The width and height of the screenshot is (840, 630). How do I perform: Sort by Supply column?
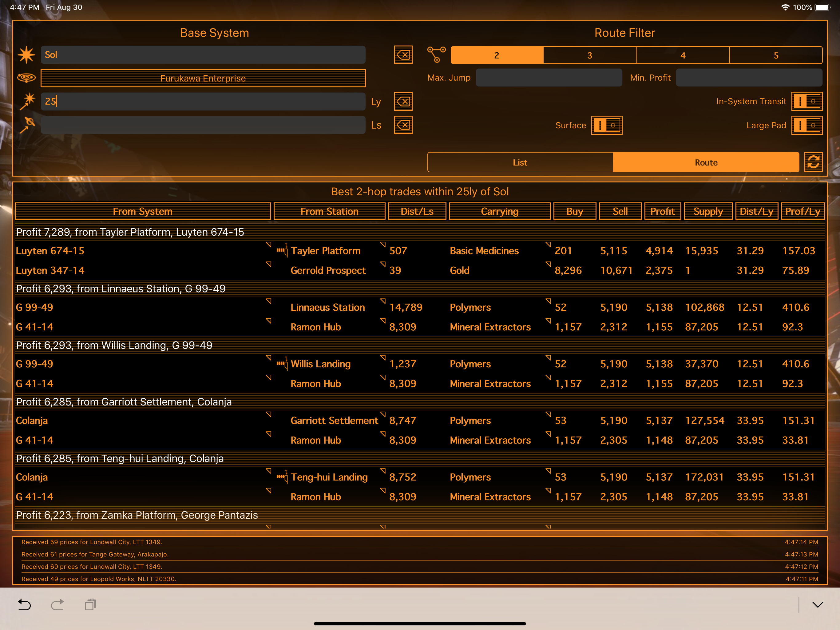pyautogui.click(x=708, y=211)
